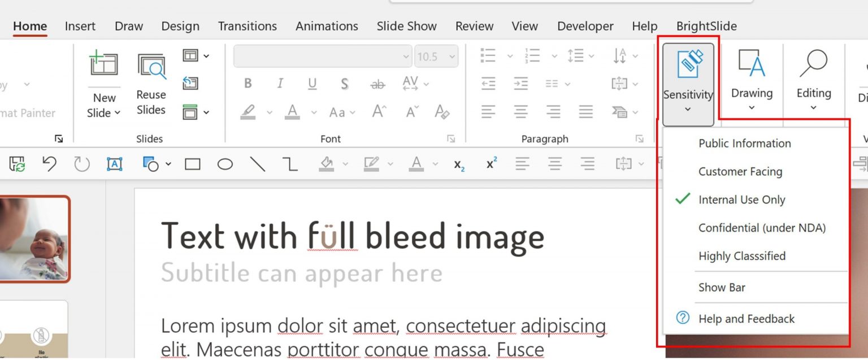Select the Oval shape tool
Viewport: 868px width, 360px height.
[x=225, y=163]
